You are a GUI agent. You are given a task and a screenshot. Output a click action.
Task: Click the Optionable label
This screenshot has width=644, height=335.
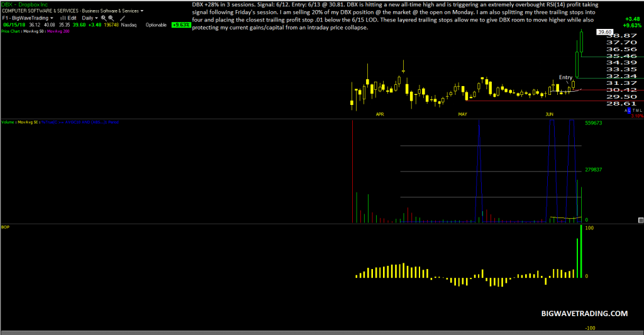(156, 25)
